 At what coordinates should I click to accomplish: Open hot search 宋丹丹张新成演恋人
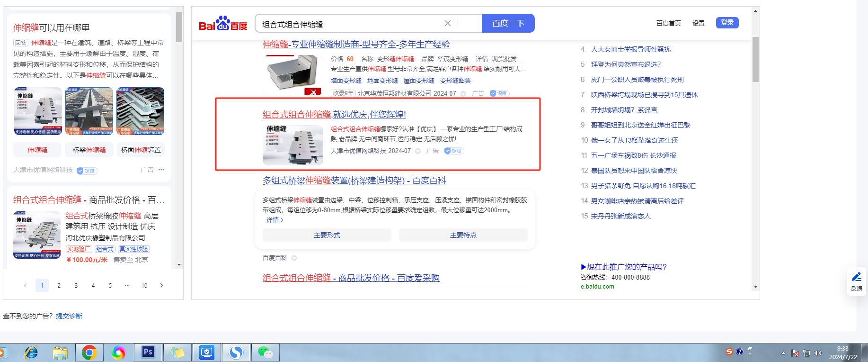(x=621, y=216)
